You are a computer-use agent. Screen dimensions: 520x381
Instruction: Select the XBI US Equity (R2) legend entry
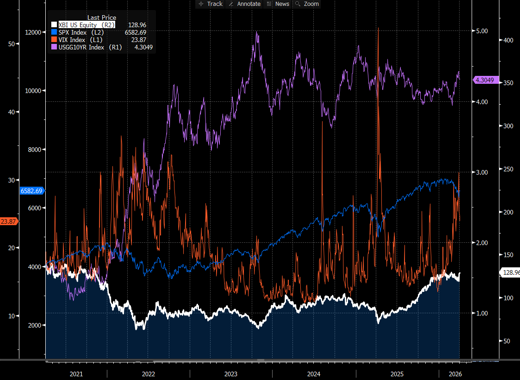coord(87,25)
